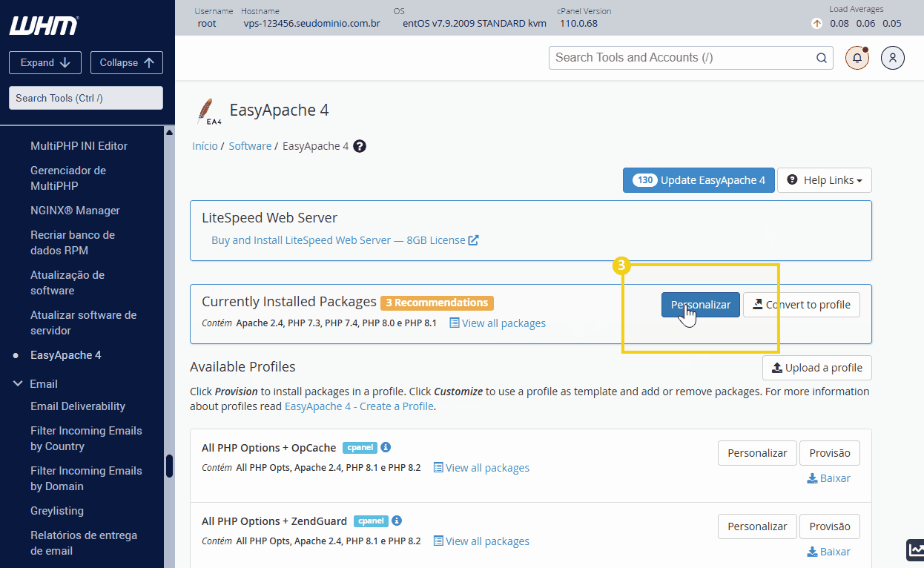Open help question mark beside breadcrumb

360,146
